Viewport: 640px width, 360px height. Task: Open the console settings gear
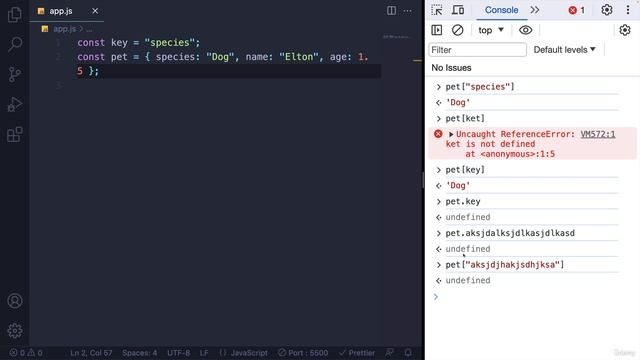click(x=624, y=30)
